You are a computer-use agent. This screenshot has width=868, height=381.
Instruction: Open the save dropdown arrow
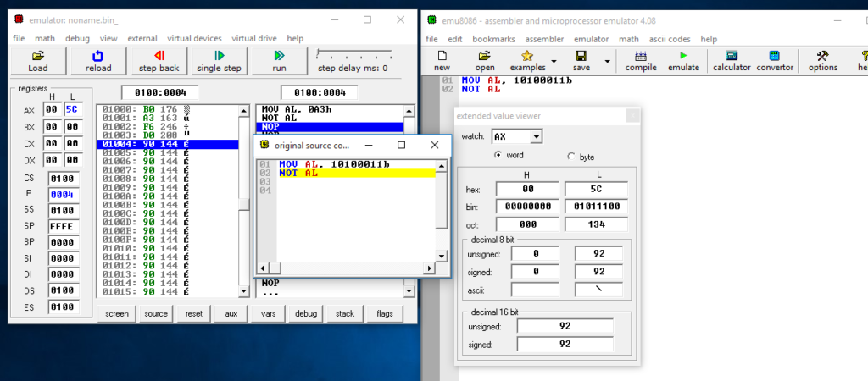pos(607,61)
